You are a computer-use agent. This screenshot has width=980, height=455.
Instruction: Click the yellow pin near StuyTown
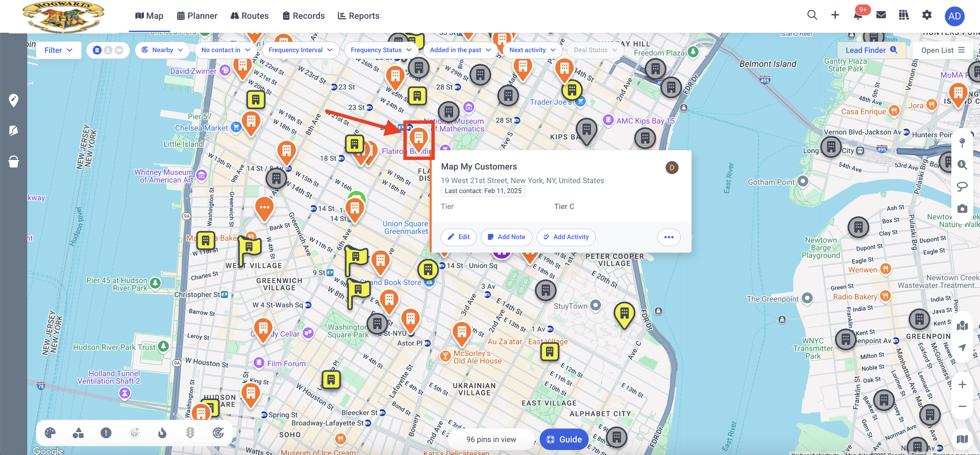point(624,315)
